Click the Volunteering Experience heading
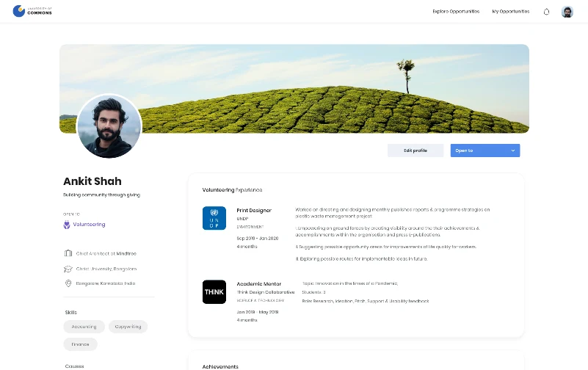The width and height of the screenshot is (588, 370). tap(232, 190)
